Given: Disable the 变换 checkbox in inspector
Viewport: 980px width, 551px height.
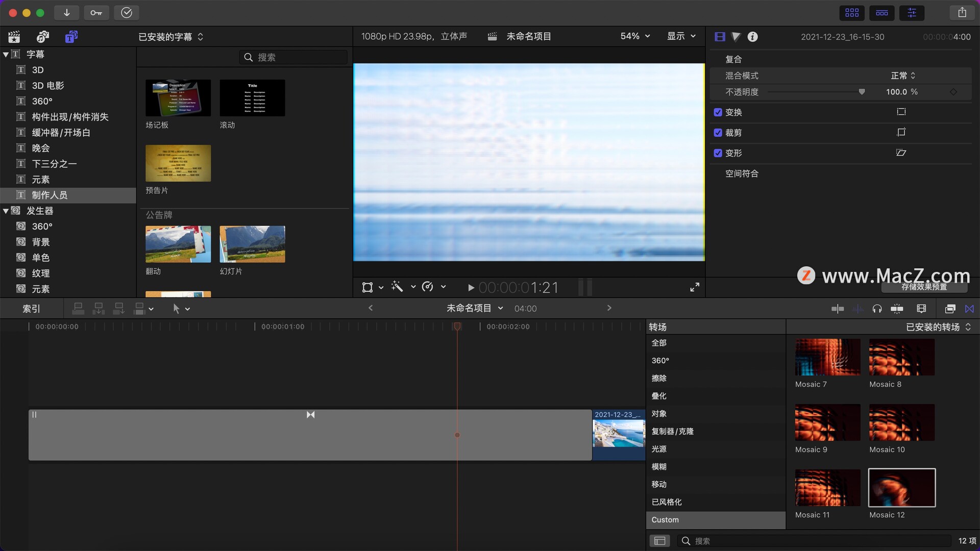Looking at the screenshot, I should 718,112.
